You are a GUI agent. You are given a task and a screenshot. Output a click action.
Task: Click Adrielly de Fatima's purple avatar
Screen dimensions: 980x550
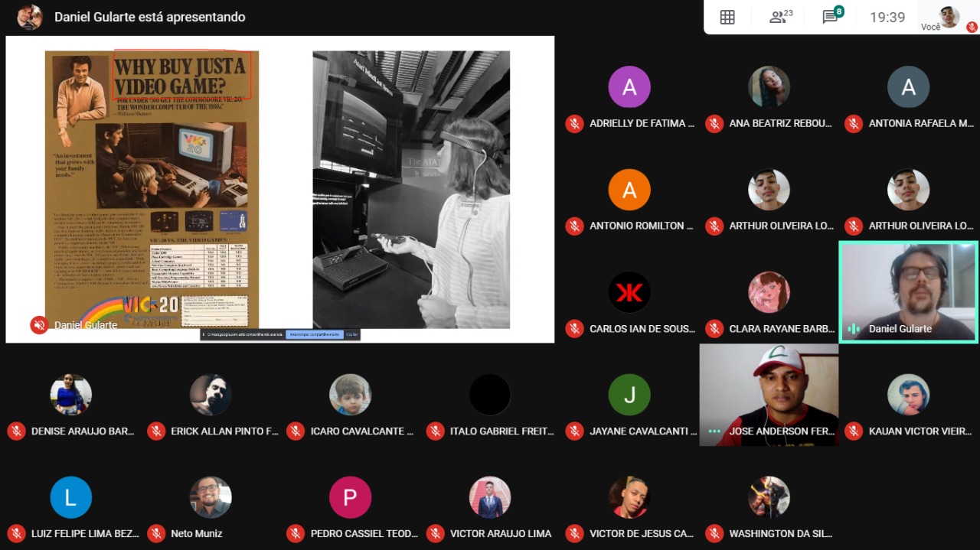629,86
